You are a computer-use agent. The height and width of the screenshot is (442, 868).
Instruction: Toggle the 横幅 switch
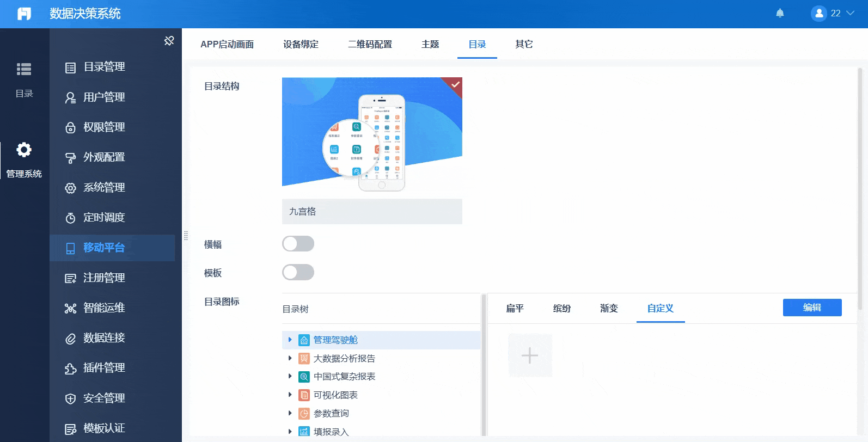click(x=298, y=244)
